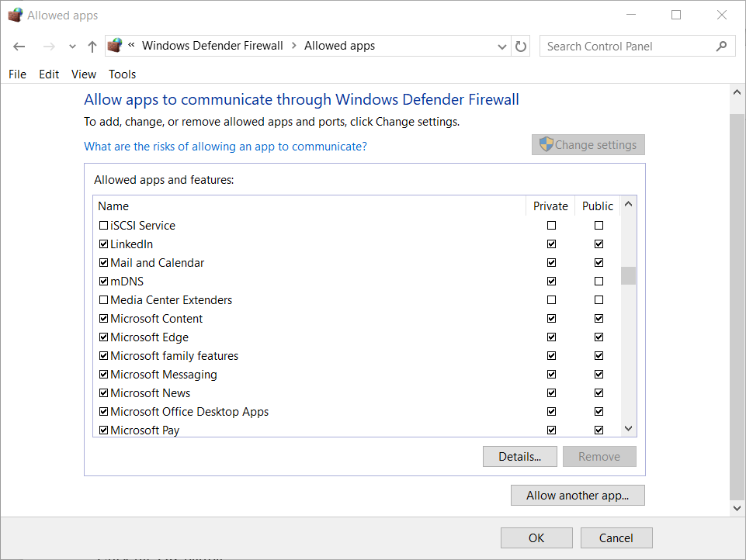Click the Remove button

coord(599,456)
